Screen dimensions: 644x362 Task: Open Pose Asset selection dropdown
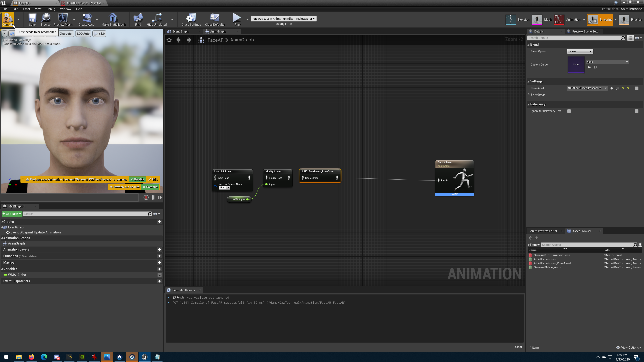click(x=587, y=88)
